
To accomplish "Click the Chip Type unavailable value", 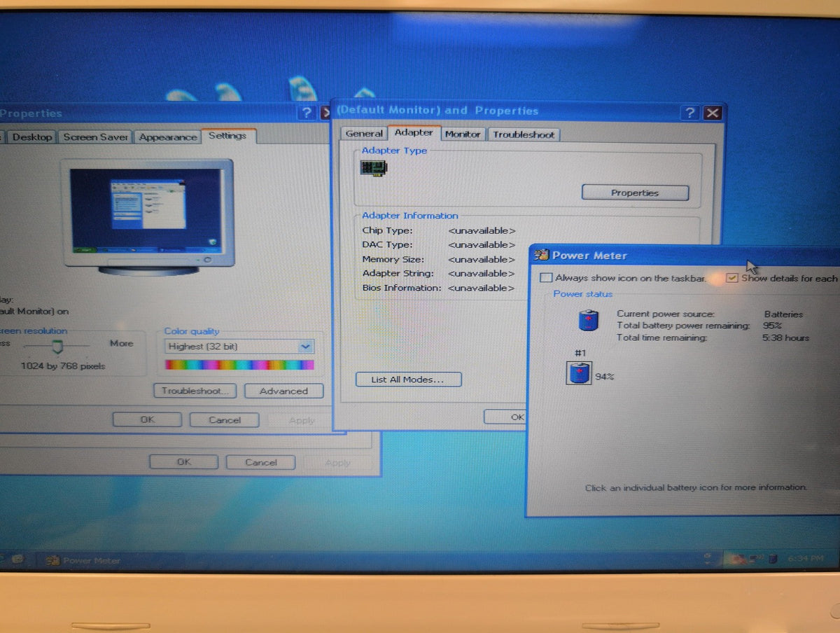I will click(482, 230).
